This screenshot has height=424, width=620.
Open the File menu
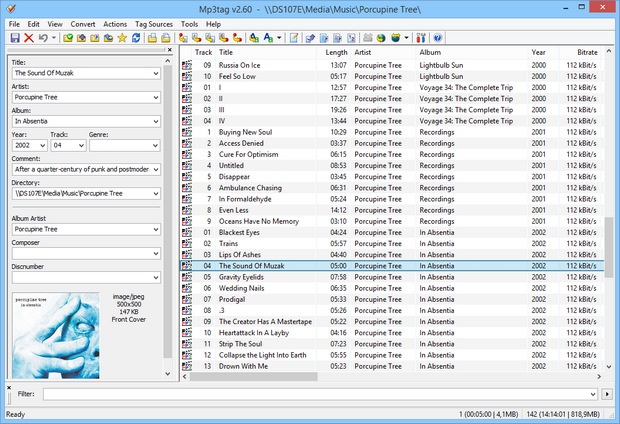pos(14,24)
